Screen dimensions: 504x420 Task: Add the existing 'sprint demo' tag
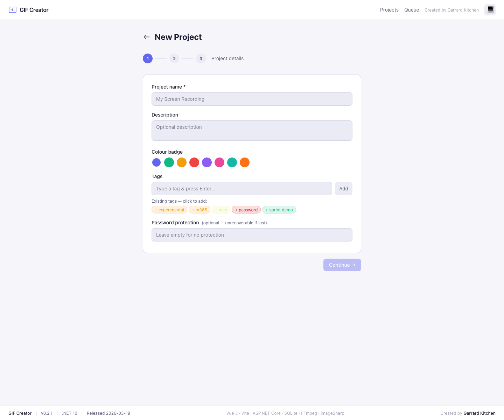tap(279, 210)
